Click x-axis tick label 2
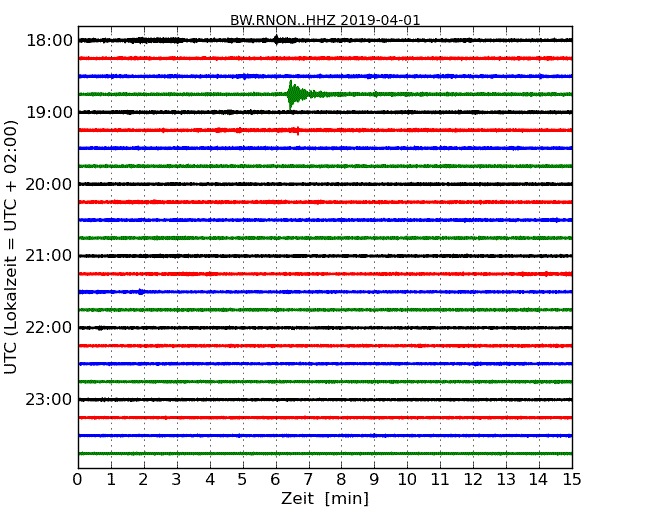 (x=143, y=479)
